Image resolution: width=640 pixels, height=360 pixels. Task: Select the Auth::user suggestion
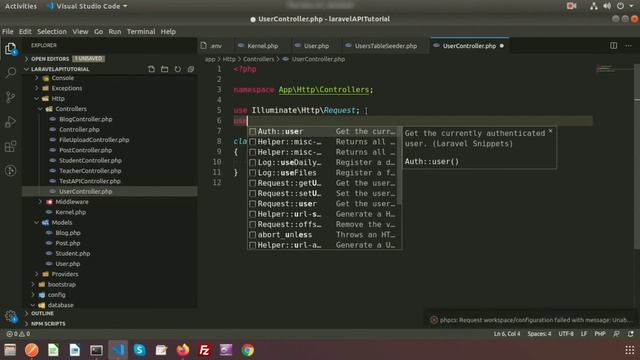[x=323, y=131]
